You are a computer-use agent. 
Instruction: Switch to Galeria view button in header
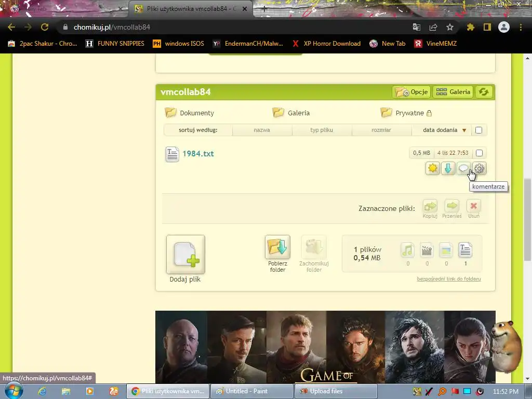[453, 92]
